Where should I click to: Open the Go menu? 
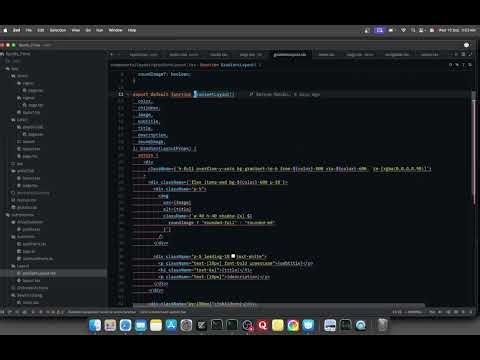click(88, 30)
